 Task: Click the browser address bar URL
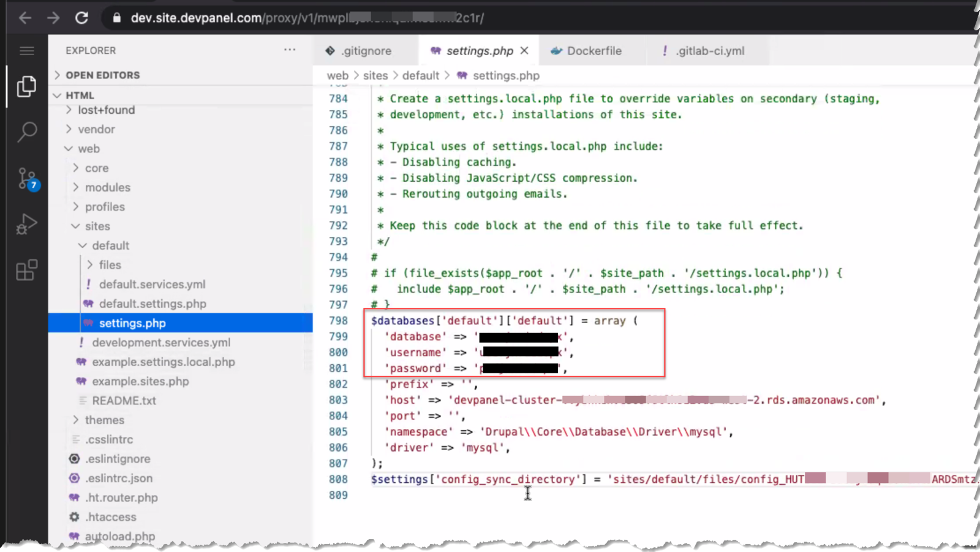point(306,18)
